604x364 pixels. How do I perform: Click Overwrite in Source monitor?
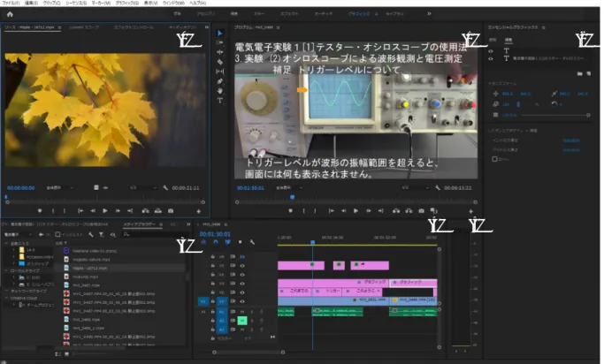click(158, 211)
